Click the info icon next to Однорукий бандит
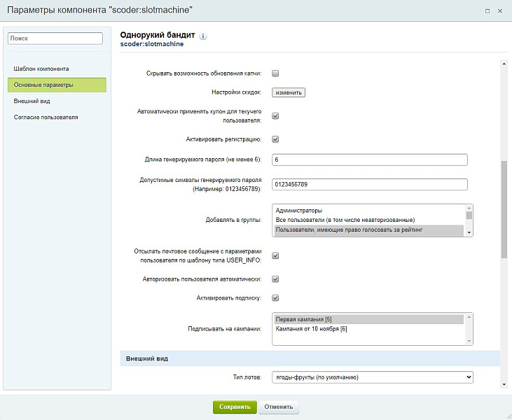Screen dimensions: 512x420 tap(204, 36)
